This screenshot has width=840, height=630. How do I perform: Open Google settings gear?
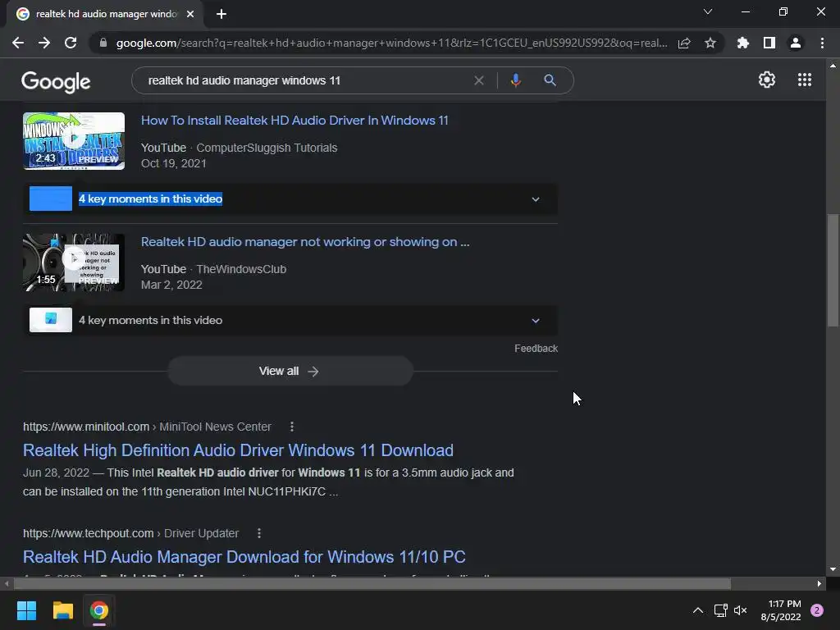pyautogui.click(x=767, y=80)
